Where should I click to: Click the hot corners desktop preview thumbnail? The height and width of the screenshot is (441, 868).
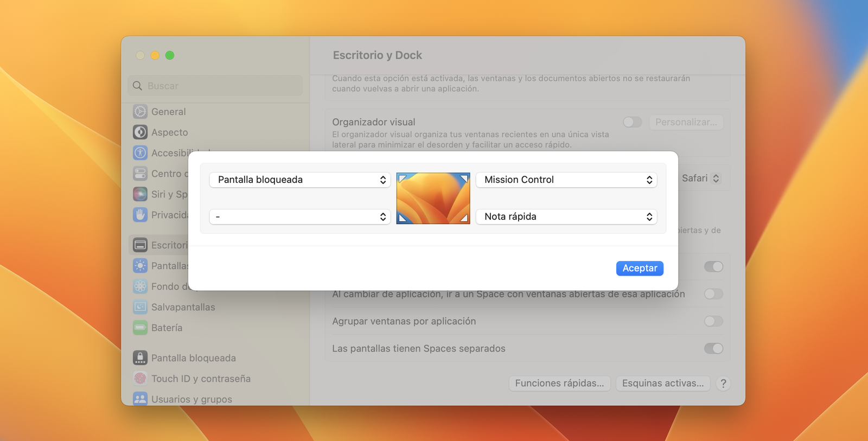click(433, 198)
